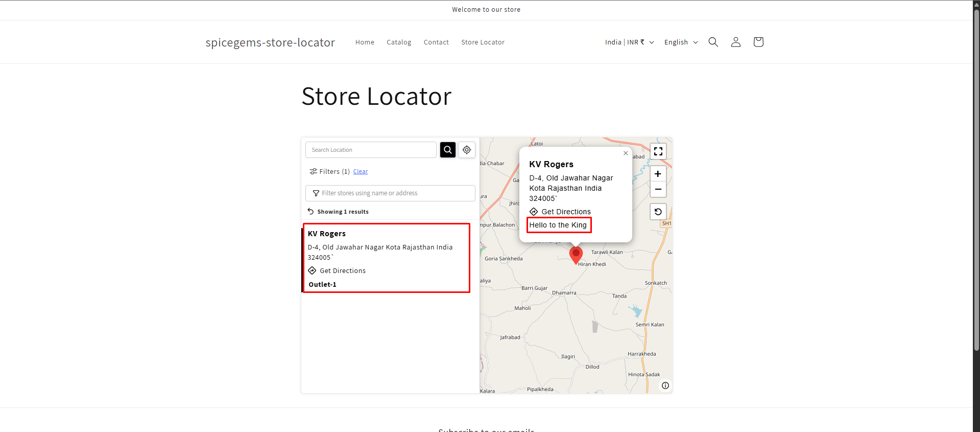Enter fullscreen map view
The height and width of the screenshot is (432, 980).
point(658,151)
